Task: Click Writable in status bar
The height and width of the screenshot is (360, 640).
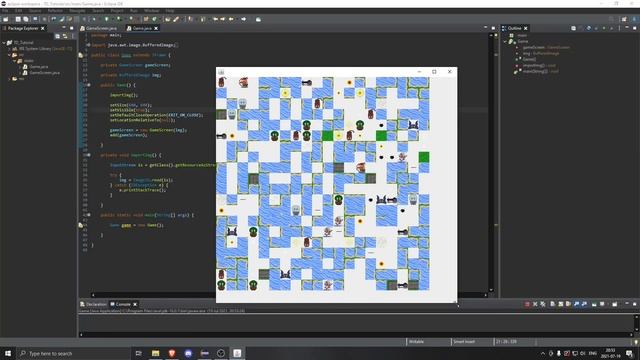Action: point(416,342)
